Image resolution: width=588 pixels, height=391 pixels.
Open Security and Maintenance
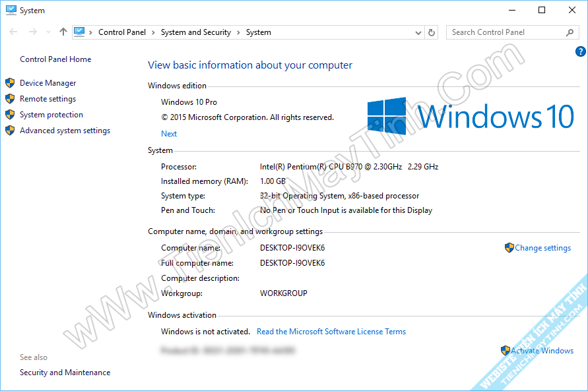tap(65, 373)
